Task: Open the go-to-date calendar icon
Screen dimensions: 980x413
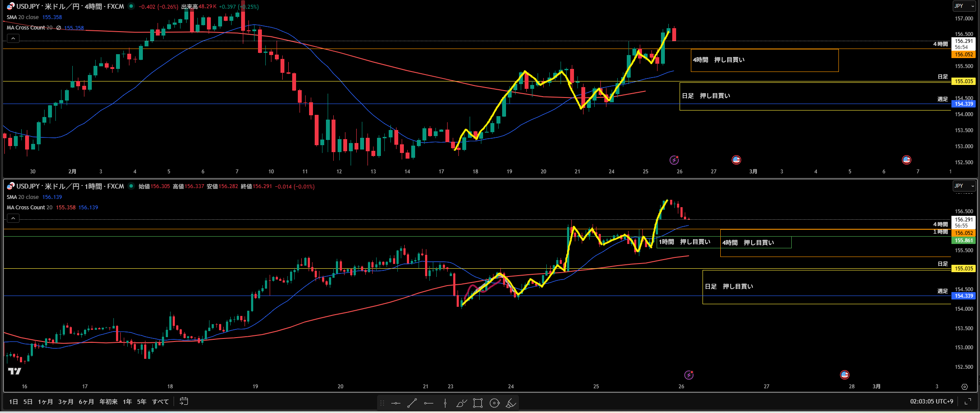Action: coord(184,401)
